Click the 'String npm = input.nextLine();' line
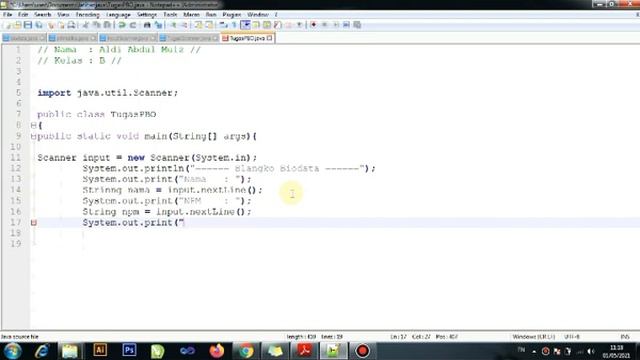Screen dimensions: 640x360 (167, 212)
